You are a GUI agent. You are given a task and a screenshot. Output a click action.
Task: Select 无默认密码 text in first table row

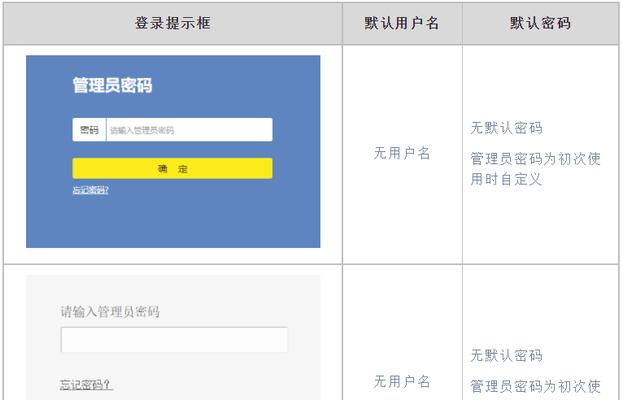coord(507,128)
